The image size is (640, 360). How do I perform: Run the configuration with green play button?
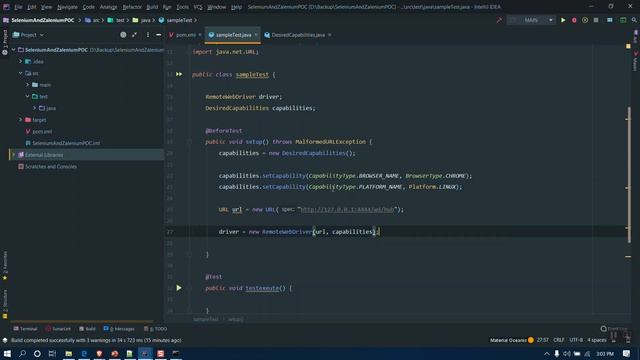tap(563, 20)
